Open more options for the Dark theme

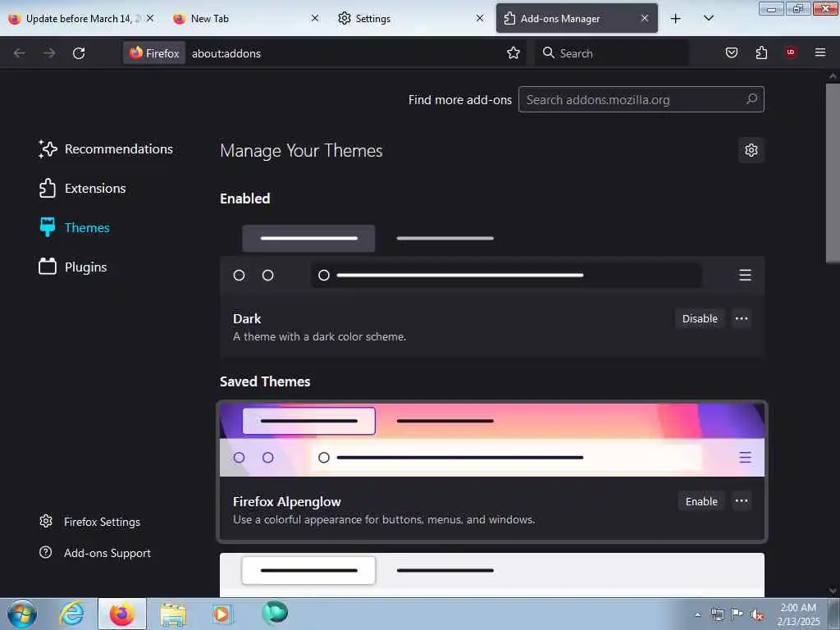click(742, 319)
